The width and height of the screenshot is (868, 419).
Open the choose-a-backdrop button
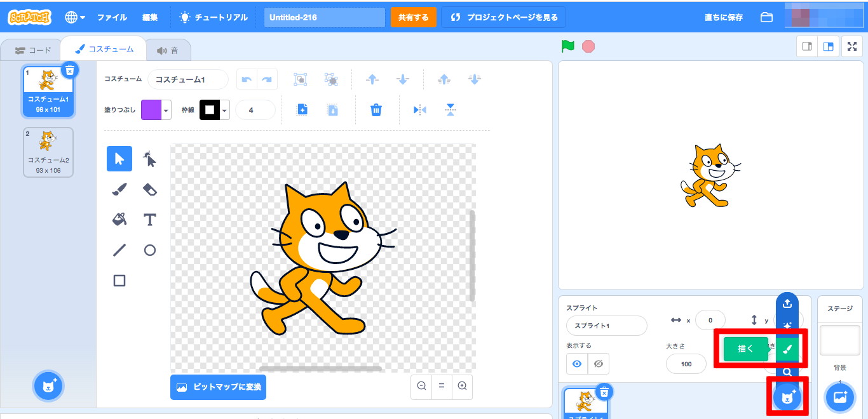coord(840,397)
